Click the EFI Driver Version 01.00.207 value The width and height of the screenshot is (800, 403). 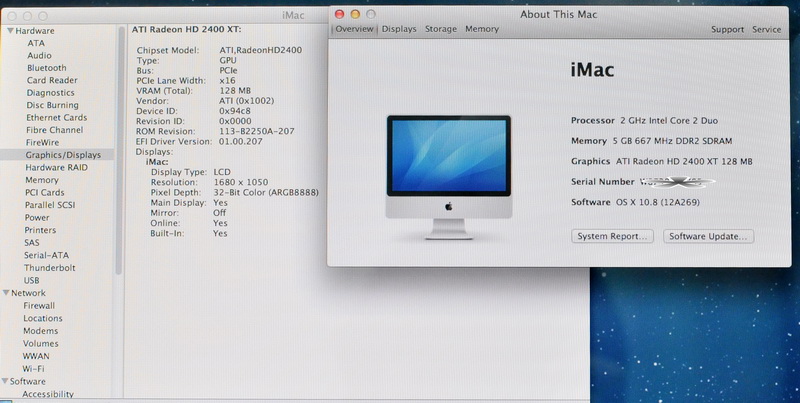pyautogui.click(x=240, y=141)
